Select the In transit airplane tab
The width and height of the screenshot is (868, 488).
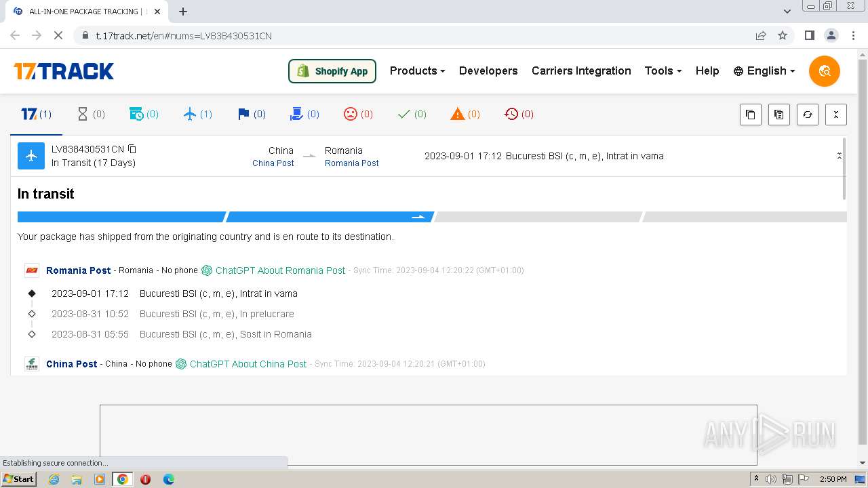click(x=198, y=114)
